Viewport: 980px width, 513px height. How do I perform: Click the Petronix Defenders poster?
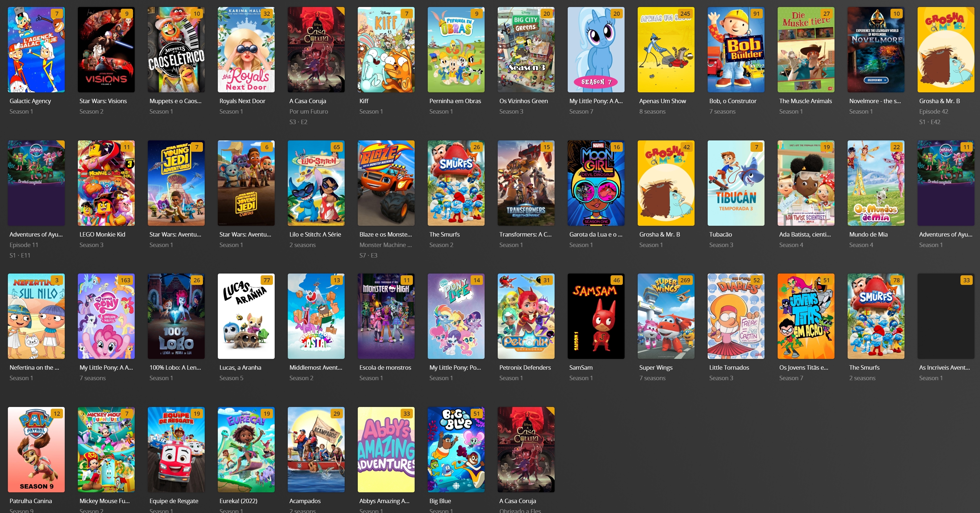pyautogui.click(x=526, y=316)
